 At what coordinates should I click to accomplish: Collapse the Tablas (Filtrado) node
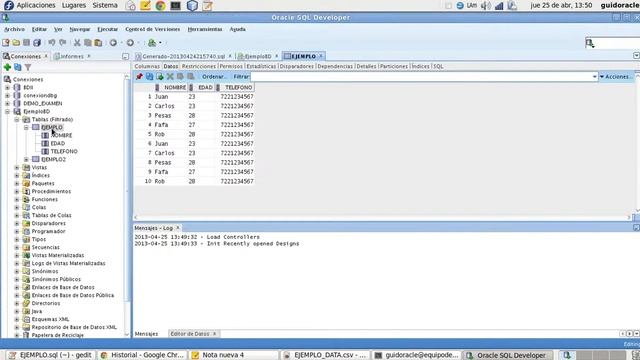17,120
